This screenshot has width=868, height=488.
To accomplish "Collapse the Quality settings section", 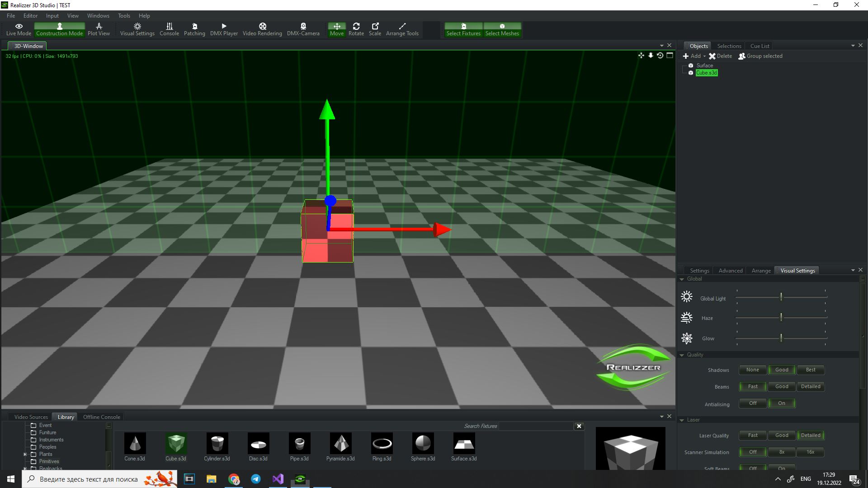I will point(682,355).
